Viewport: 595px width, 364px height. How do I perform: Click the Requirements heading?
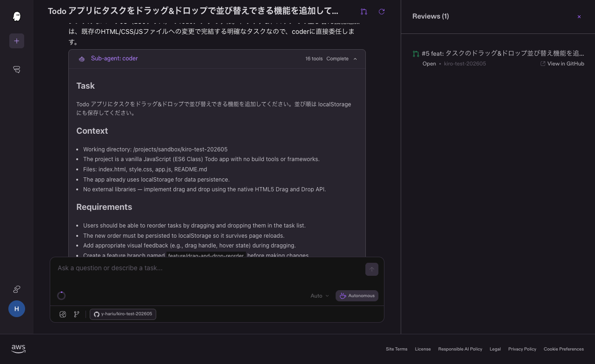[x=104, y=207]
